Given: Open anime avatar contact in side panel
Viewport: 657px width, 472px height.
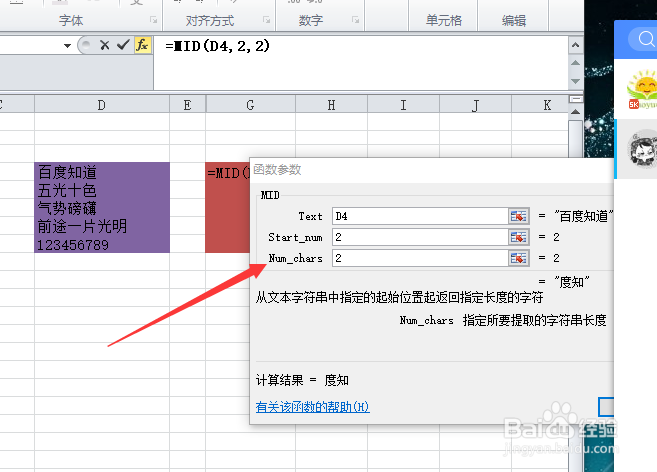Looking at the screenshot, I should tap(642, 149).
